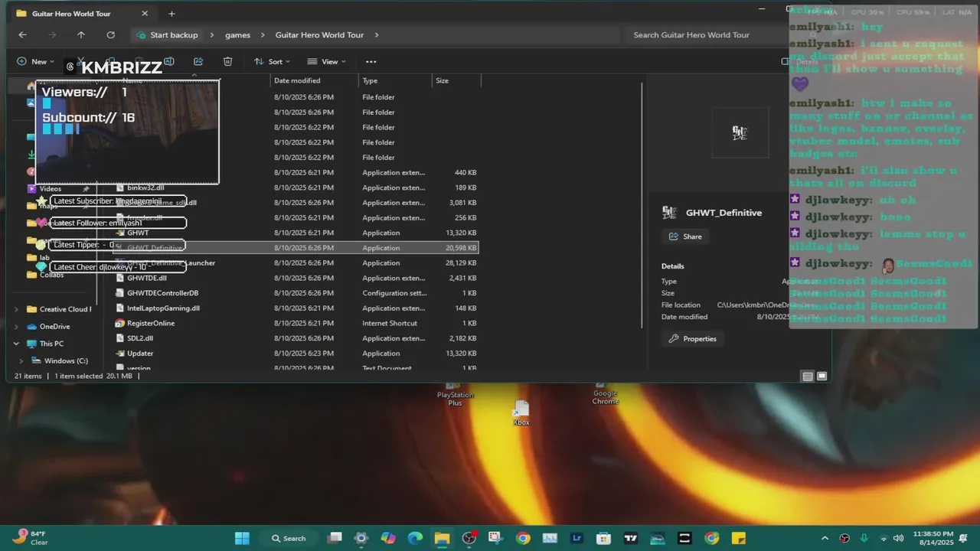Open Videos in the navigation pane

coord(51,188)
